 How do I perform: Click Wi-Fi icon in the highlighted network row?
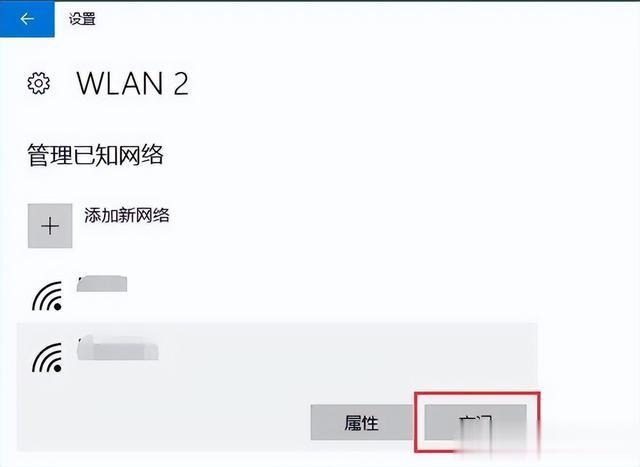47,358
